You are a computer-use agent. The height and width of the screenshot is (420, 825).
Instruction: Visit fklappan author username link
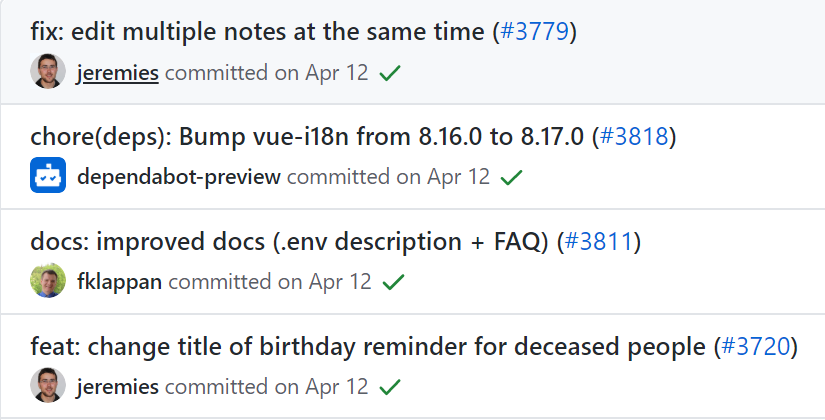click(119, 281)
